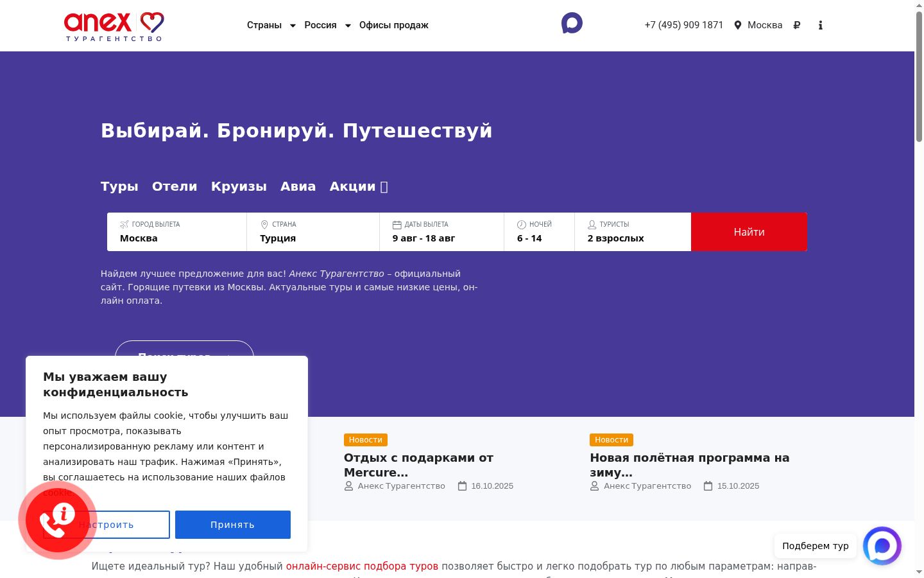Click the date text 15.10.2025

[738, 486]
